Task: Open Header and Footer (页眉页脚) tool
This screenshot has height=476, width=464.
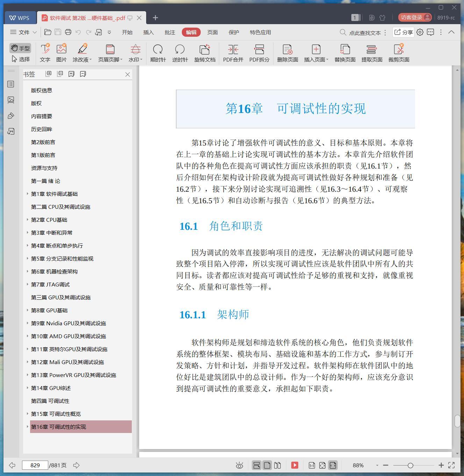Action: 110,53
